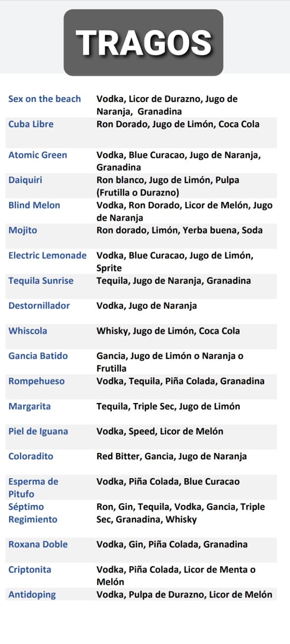
Task: Tap the Piel de Iguana name
Action: tap(38, 431)
